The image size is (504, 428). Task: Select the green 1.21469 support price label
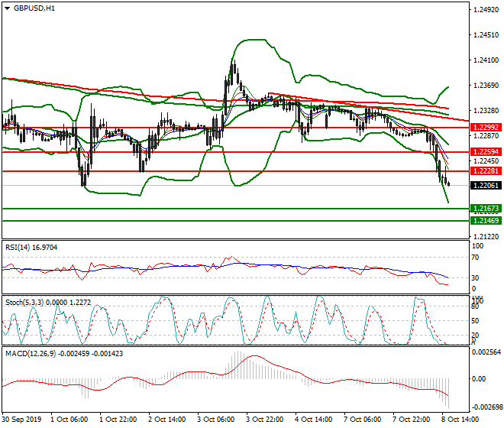pyautogui.click(x=484, y=220)
